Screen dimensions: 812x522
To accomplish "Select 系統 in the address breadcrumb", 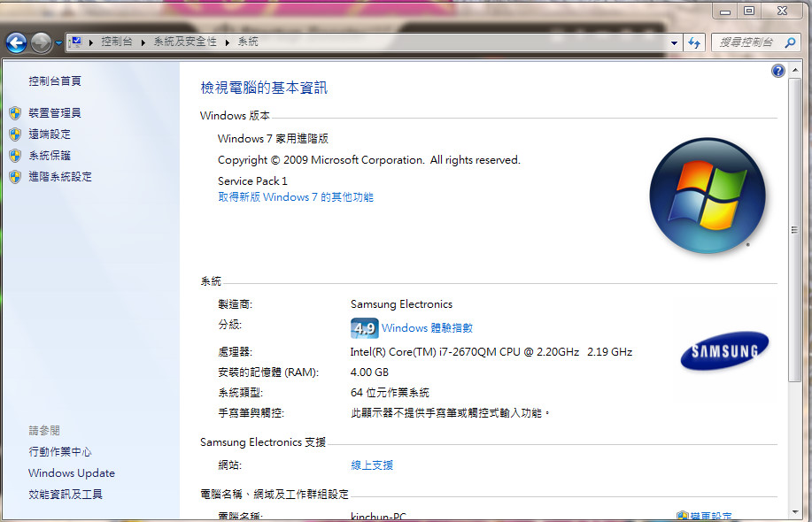I will click(x=248, y=42).
